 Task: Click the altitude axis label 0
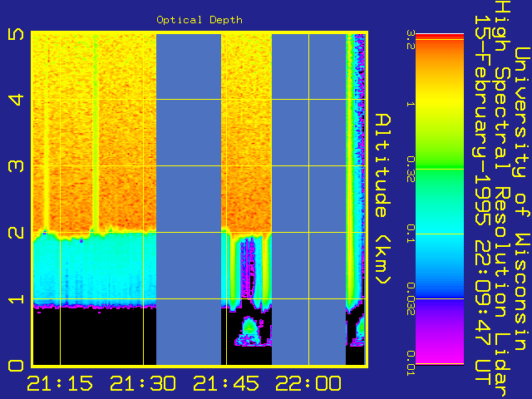(16, 366)
